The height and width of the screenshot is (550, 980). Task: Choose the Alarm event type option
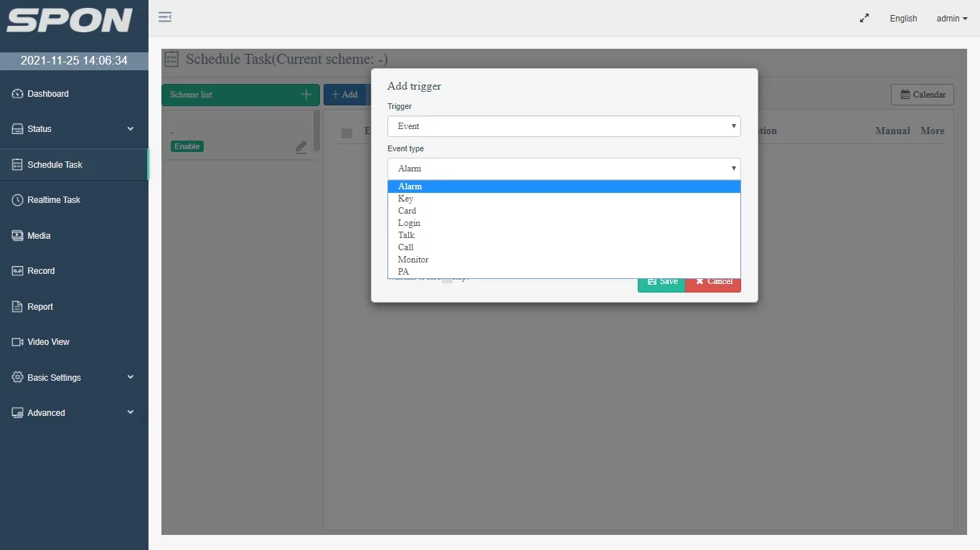click(x=564, y=186)
